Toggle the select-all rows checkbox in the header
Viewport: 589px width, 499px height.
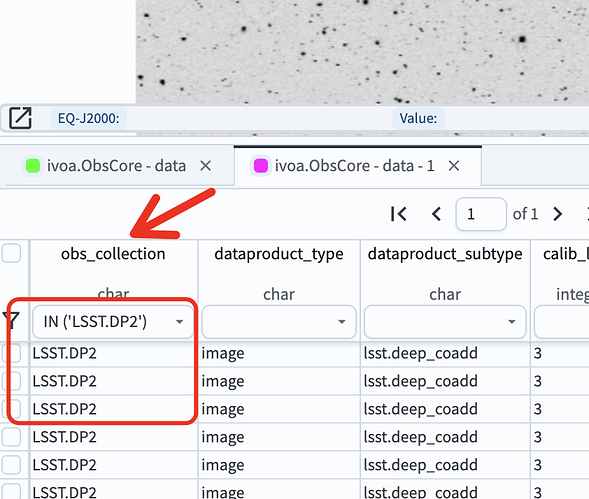pyautogui.click(x=11, y=253)
